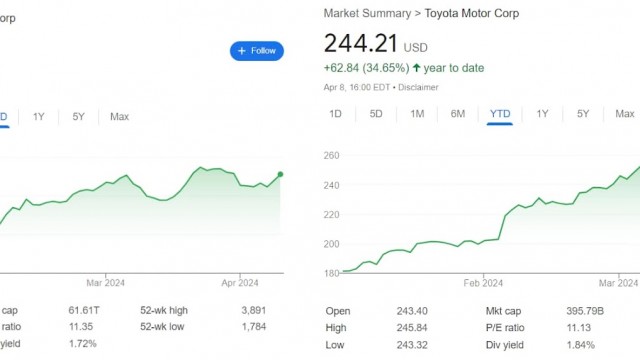Click the Mar 2024 marker on left chart
Screen dimensions: 640x360
click(x=105, y=283)
